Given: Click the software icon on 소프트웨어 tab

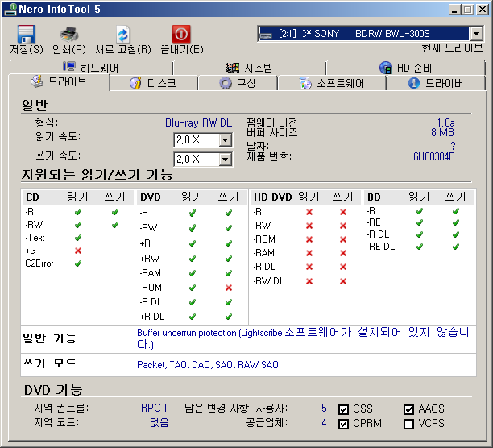Looking at the screenshot, I should point(305,83).
